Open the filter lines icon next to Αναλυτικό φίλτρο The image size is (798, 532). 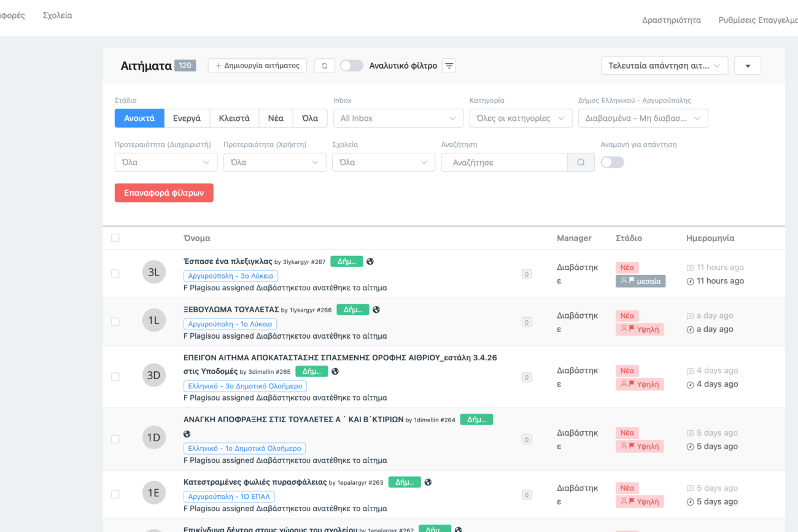[x=449, y=66]
